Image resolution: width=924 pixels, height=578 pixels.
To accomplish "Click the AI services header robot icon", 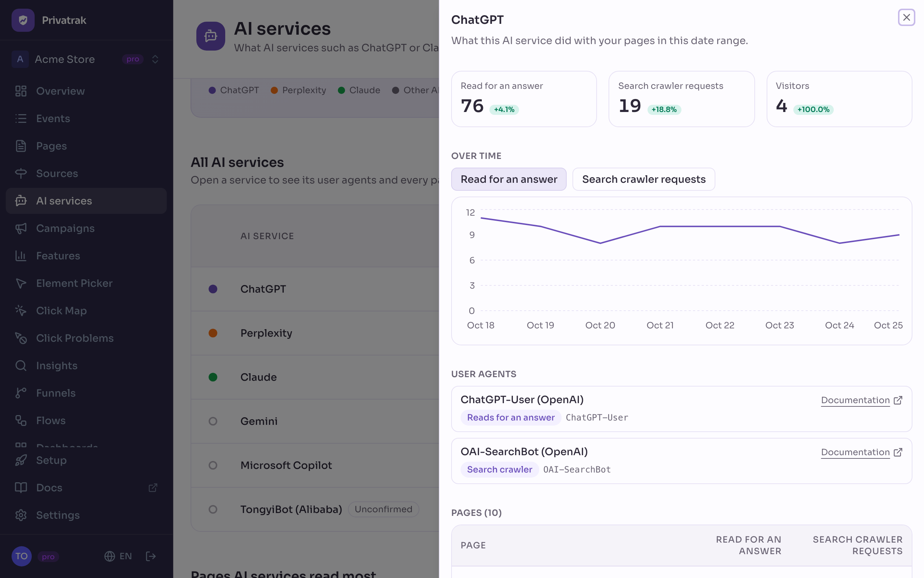I will 210,36.
